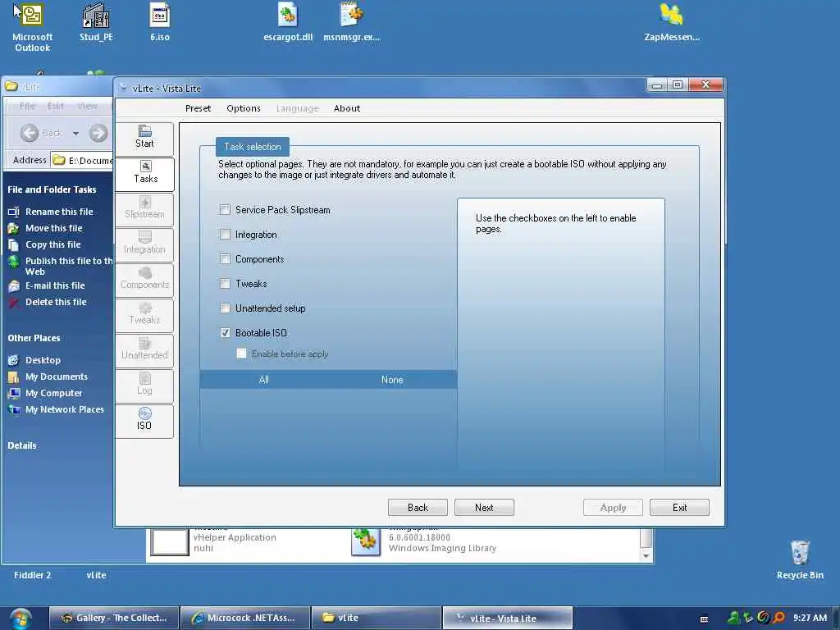Viewport: 840px width, 630px height.
Task: Check the Tweaks option
Action: (x=225, y=283)
